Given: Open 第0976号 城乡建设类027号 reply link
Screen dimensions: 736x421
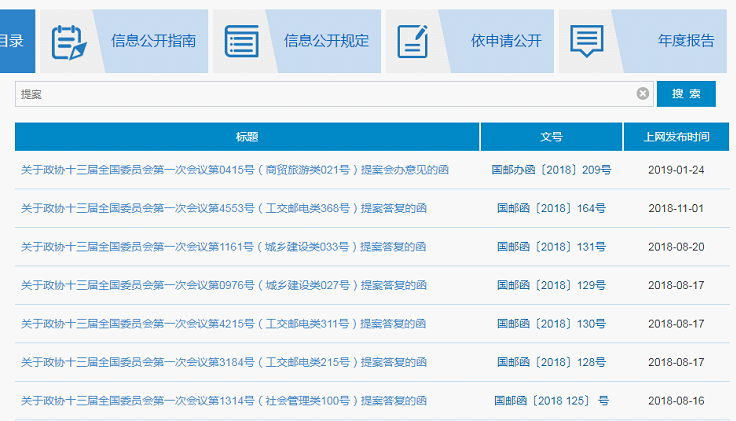Looking at the screenshot, I should (x=224, y=285).
